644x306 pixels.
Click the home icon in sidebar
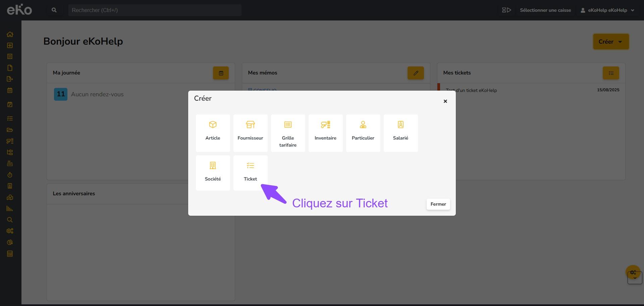coord(10,34)
